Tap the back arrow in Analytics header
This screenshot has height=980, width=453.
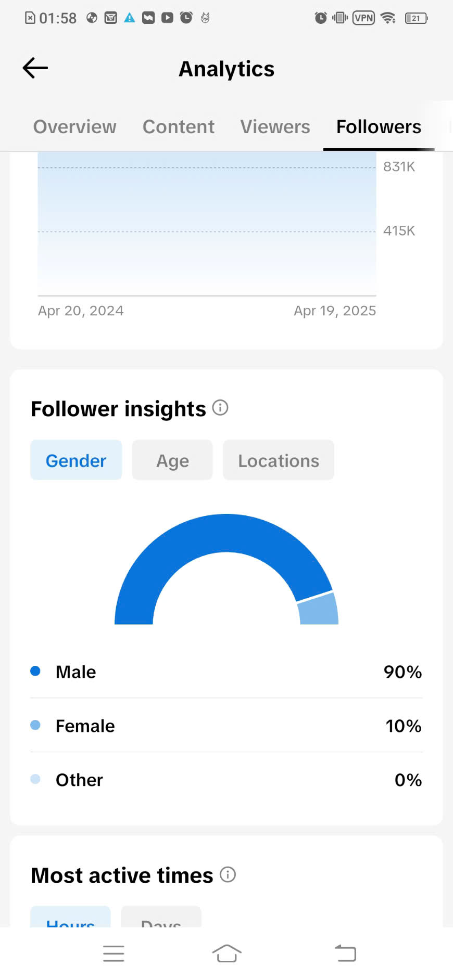tap(35, 68)
